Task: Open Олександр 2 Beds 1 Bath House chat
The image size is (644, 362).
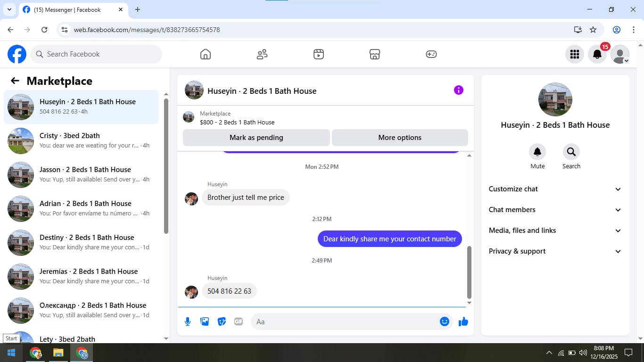Action: [x=82, y=311]
